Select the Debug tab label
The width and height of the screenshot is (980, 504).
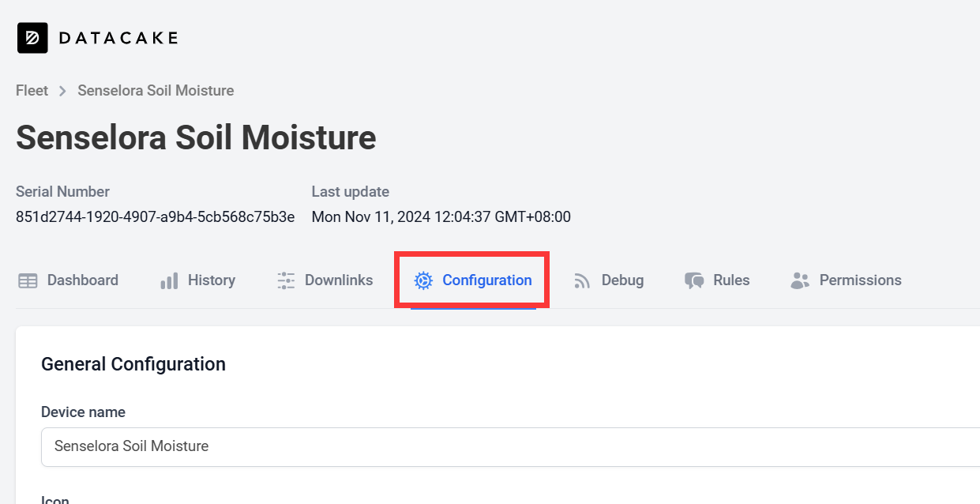pyautogui.click(x=622, y=280)
